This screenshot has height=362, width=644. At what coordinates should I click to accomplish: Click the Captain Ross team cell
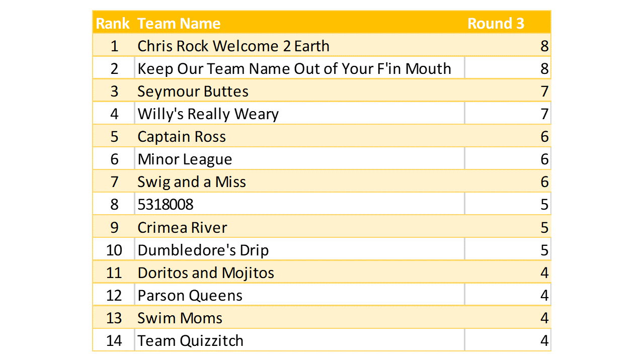[x=182, y=137]
